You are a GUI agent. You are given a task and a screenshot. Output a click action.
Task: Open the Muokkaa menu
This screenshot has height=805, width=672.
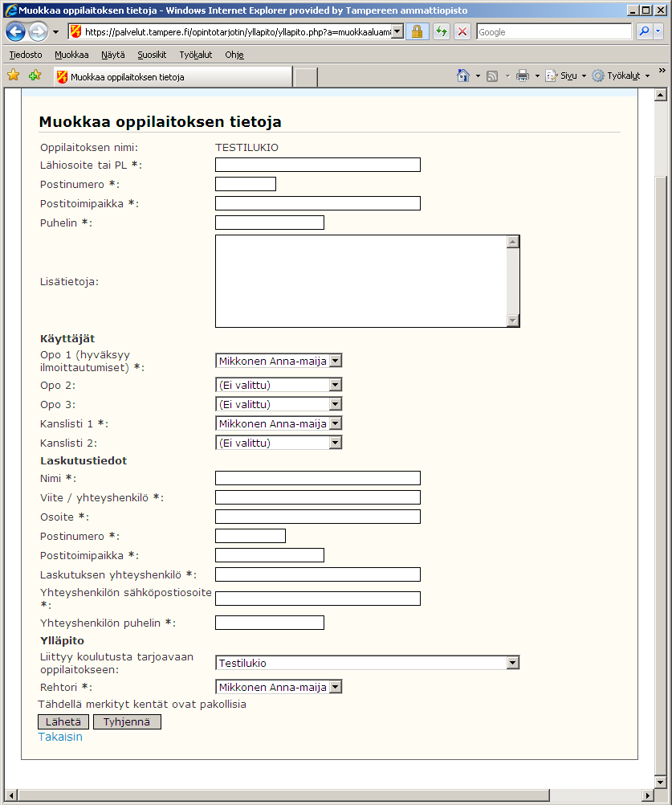(71, 55)
